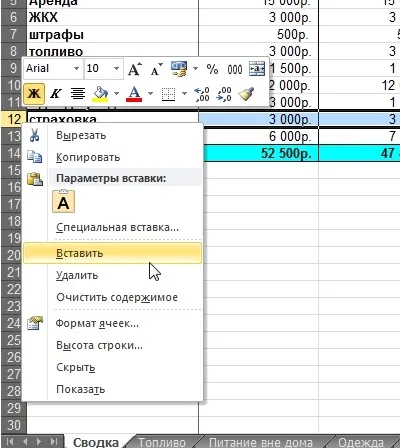Select штрафы cell
The height and width of the screenshot is (448, 400).
coord(113,34)
